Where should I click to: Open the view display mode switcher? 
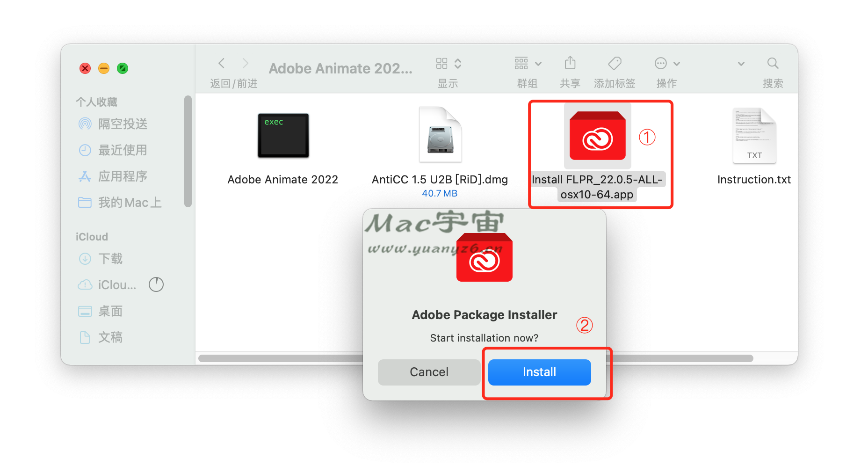[448, 63]
